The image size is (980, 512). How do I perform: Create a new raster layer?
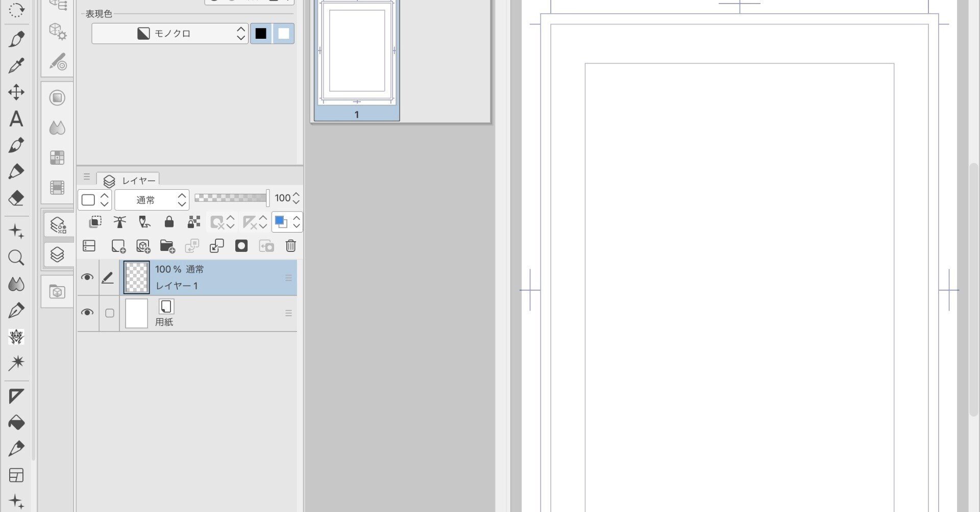pos(118,246)
